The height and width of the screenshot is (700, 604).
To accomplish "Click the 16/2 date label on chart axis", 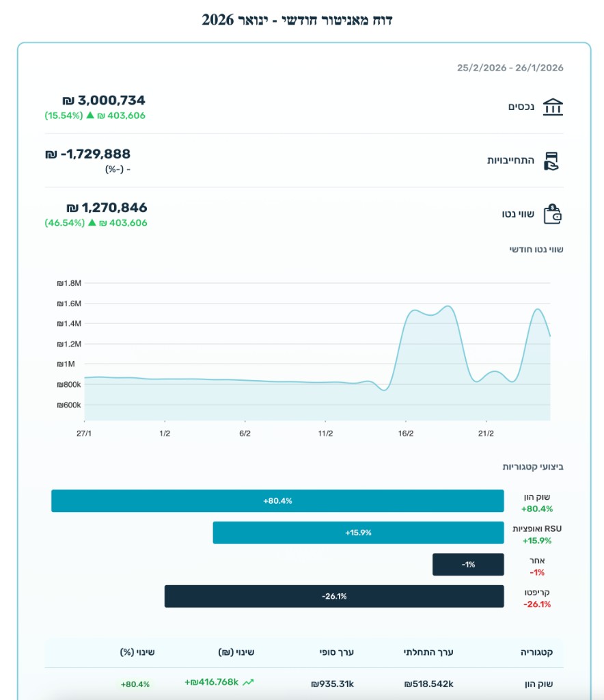I will 406,433.
